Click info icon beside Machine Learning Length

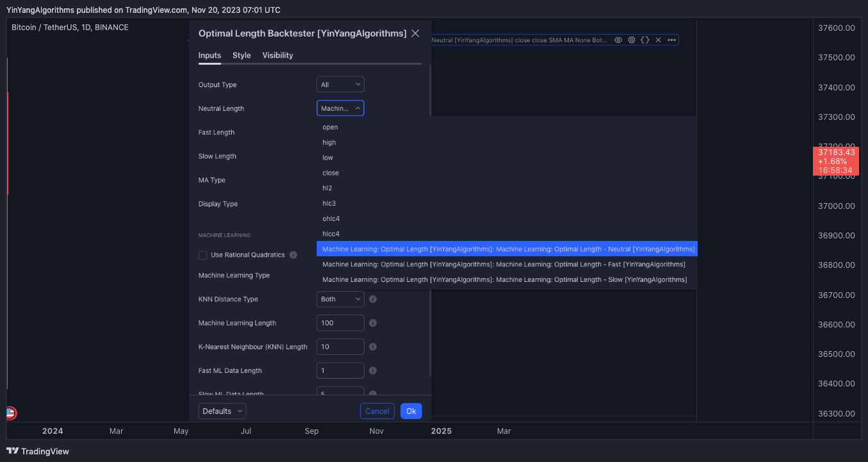coord(373,323)
